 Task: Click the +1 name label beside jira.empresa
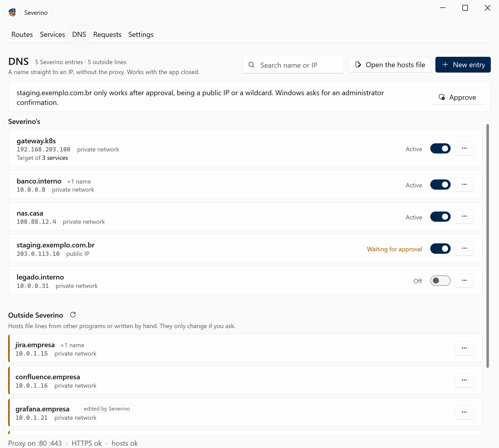click(72, 345)
